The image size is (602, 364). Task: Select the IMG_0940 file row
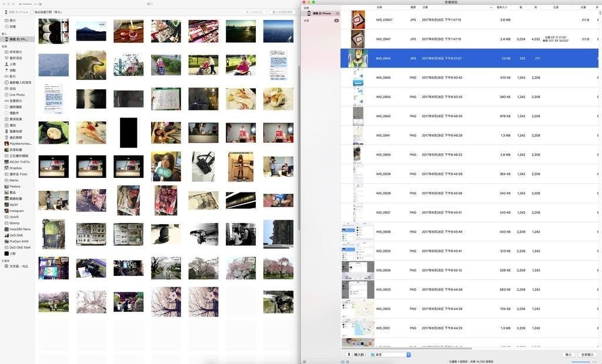tap(469, 155)
